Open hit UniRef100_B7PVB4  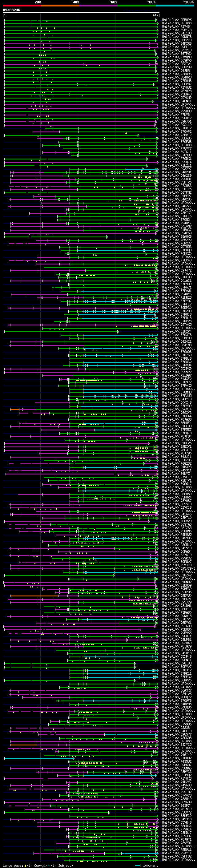click(x=177, y=365)
